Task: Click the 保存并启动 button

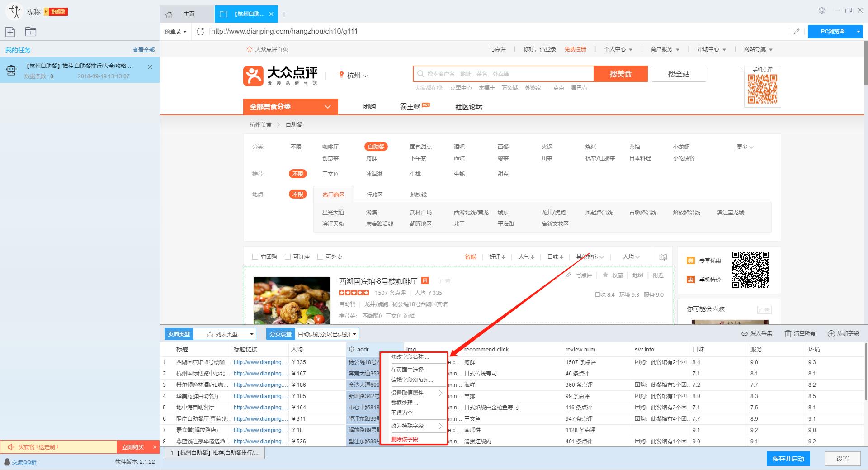Action: coord(788,459)
